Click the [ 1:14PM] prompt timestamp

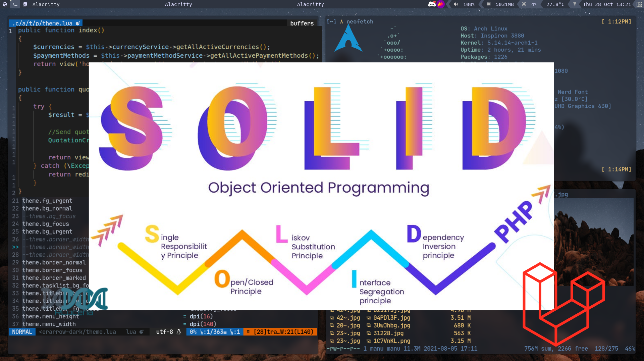[616, 169]
